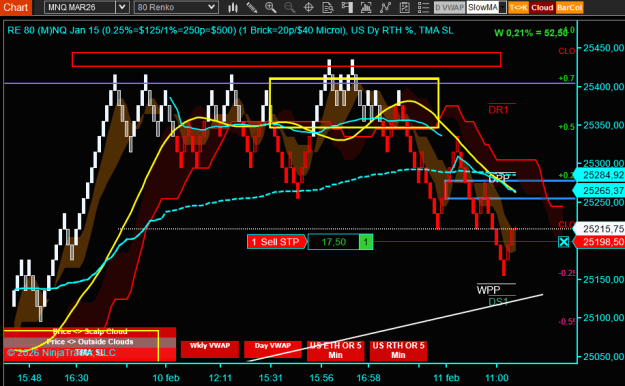Click the 25100,00 price axis label
625x386 pixels.
pyautogui.click(x=603, y=318)
